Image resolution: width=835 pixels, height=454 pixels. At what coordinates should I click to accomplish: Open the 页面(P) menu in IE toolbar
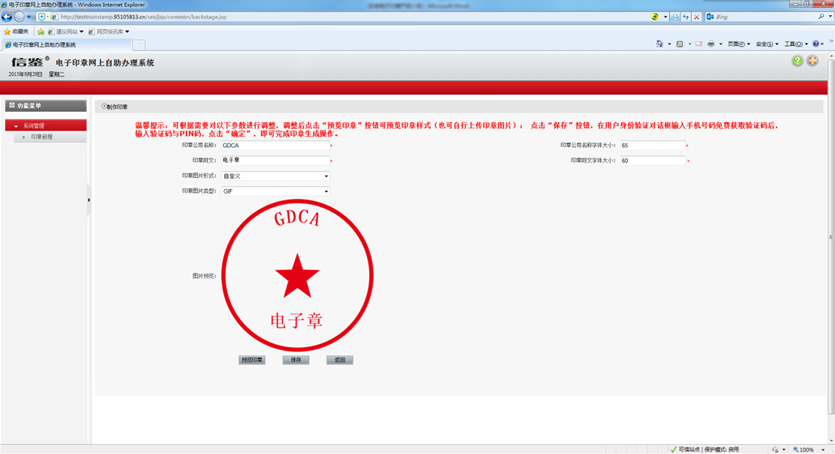click(737, 44)
